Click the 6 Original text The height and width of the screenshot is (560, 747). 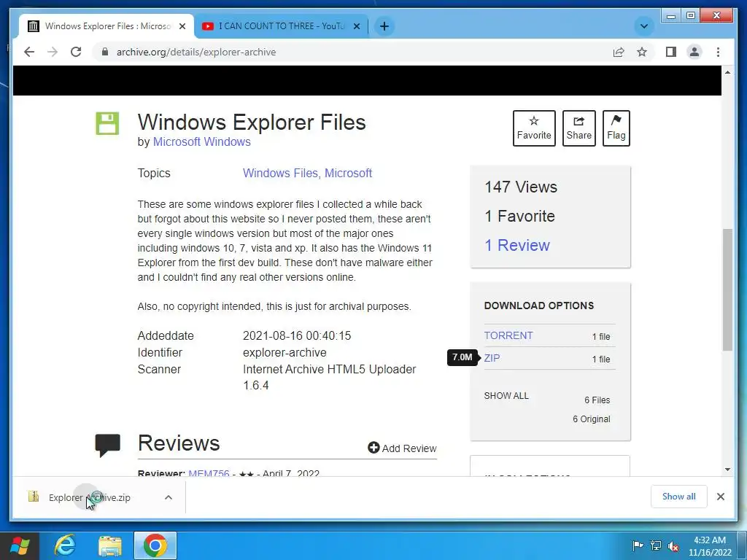591,419
